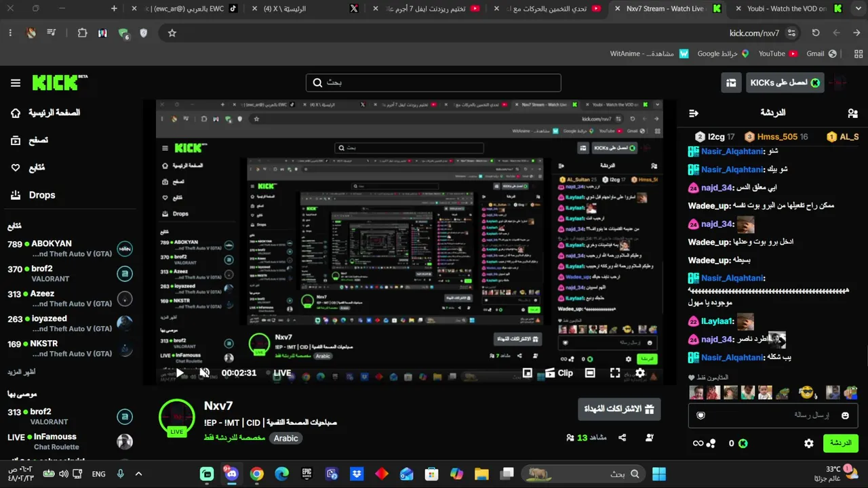Follow the Nxv7 channel icon
This screenshot has height=488, width=868.
650,438
